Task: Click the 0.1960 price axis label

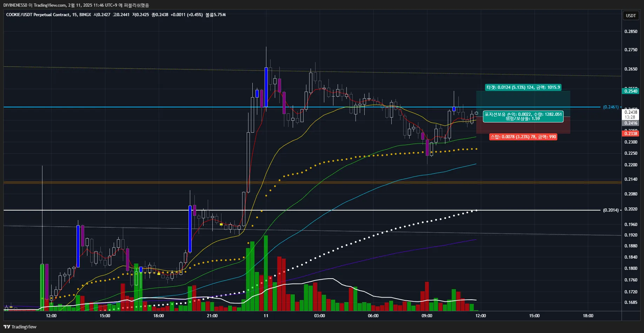Action: pos(631,225)
